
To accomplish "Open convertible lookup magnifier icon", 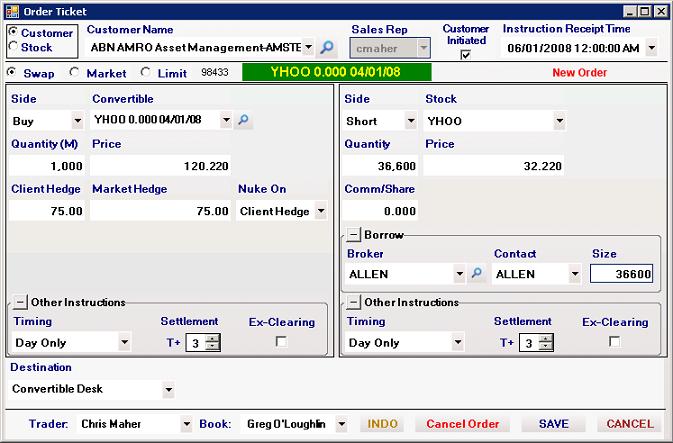I will [243, 120].
